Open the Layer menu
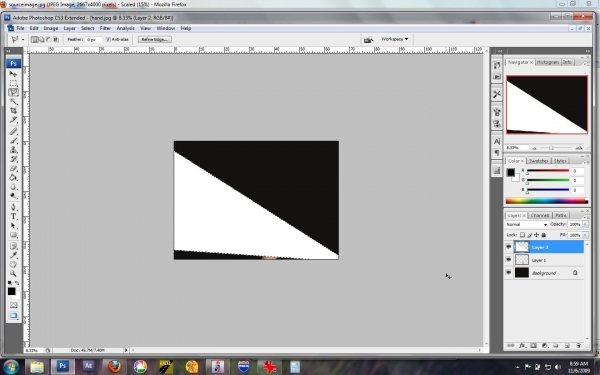The image size is (600, 375). coord(69,28)
